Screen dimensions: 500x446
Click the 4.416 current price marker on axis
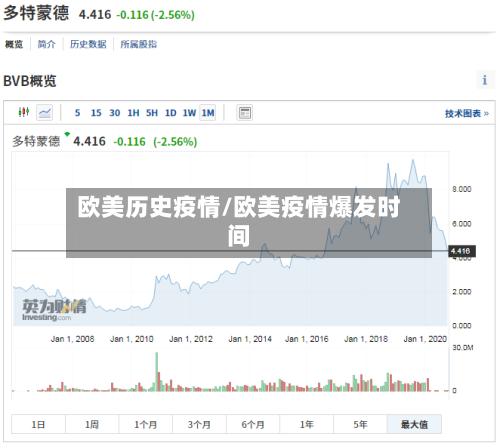pos(461,251)
